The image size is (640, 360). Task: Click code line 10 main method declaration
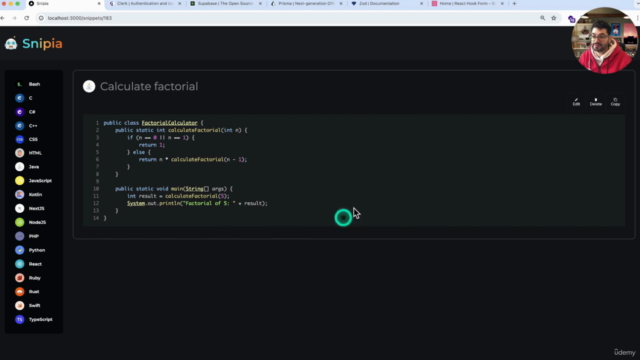(x=174, y=189)
